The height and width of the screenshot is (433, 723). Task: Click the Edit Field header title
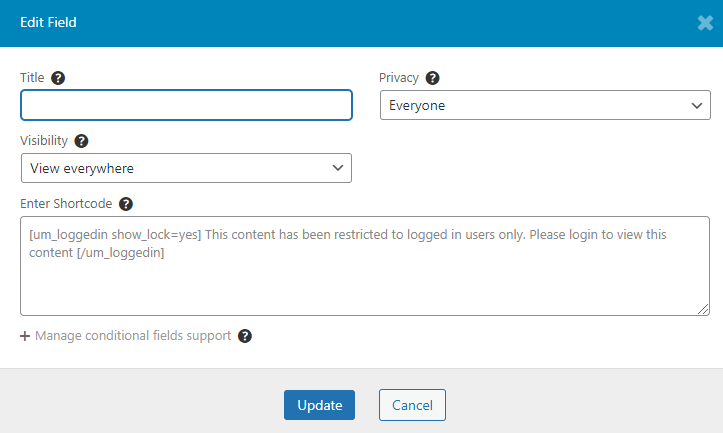pos(48,23)
